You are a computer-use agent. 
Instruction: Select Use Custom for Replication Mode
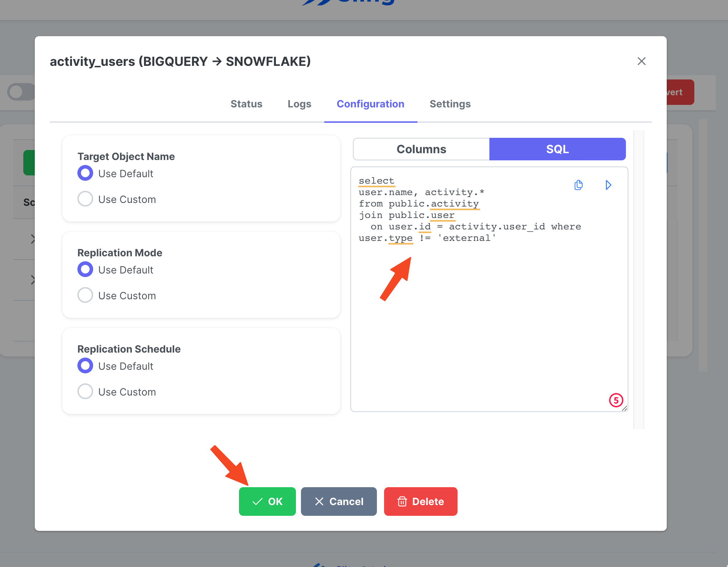(85, 295)
